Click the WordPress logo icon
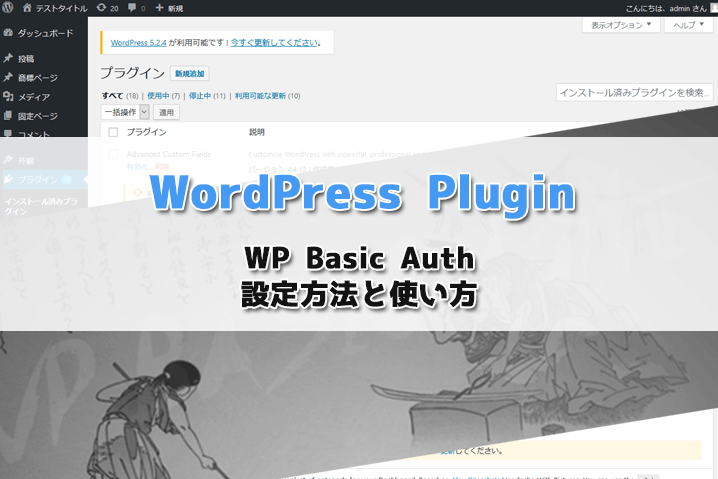The height and width of the screenshot is (479, 718). 8,7
